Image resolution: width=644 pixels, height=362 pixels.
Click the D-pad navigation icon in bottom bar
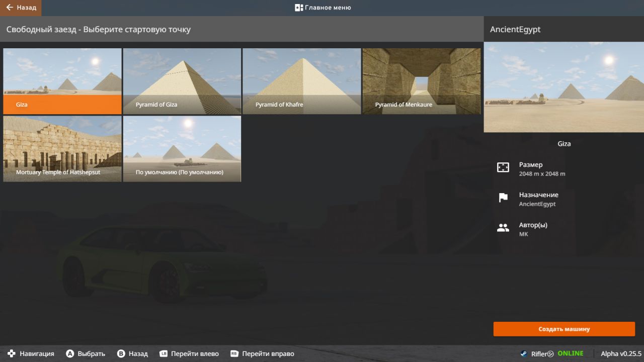click(x=12, y=353)
